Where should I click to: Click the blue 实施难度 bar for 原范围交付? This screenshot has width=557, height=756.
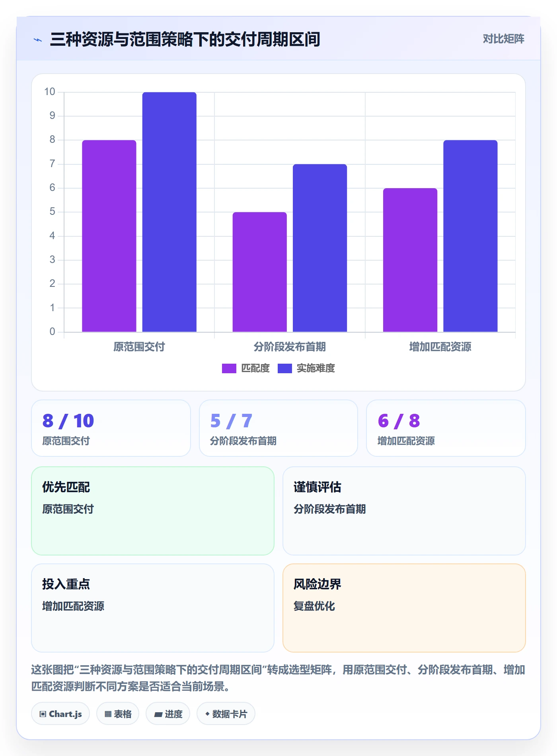[169, 212]
